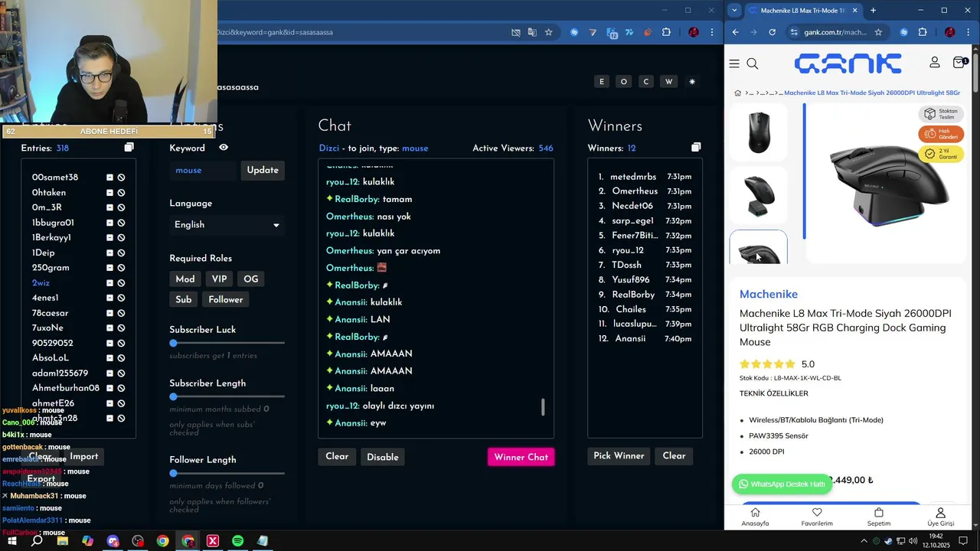This screenshot has height=551, width=980.
Task: Copy winners list with icon beside Winners count
Action: 696,148
